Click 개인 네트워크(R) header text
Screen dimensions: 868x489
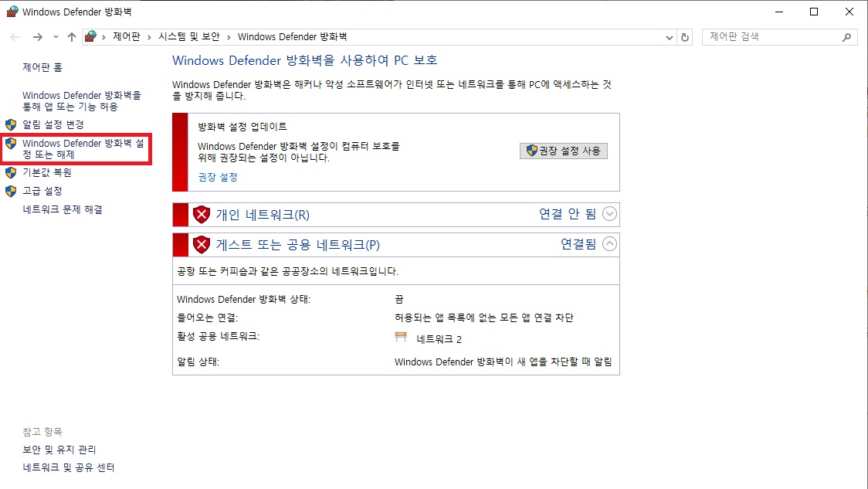(x=263, y=215)
